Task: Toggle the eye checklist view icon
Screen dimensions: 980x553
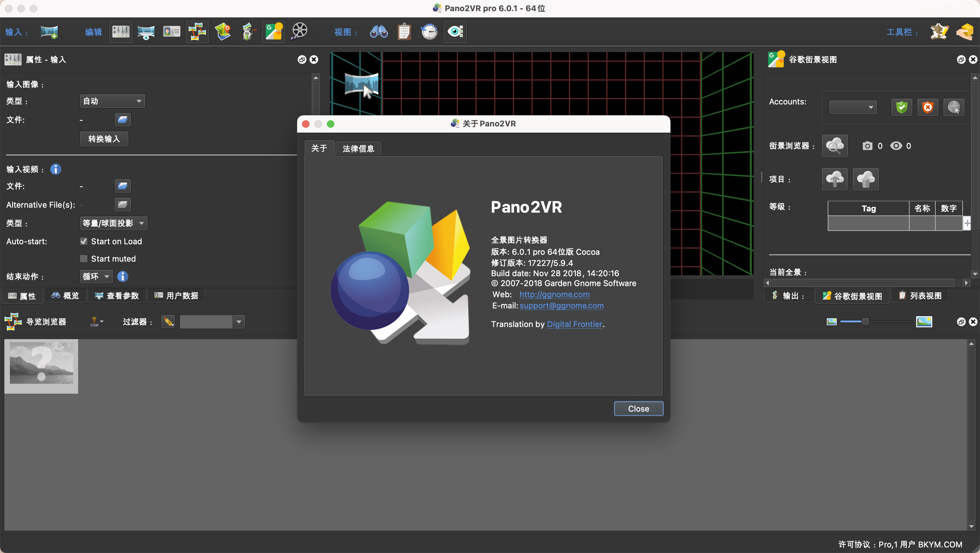Action: [x=455, y=32]
